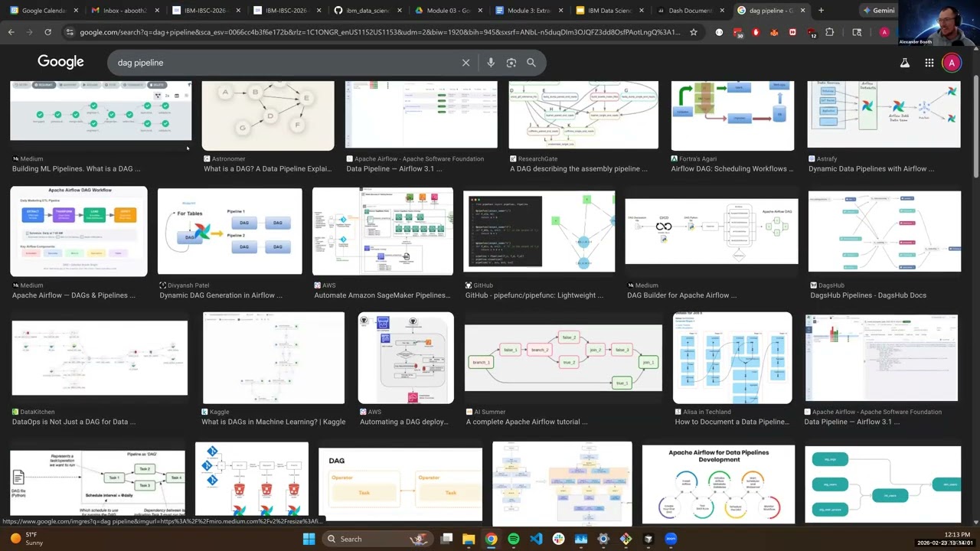Open 'How to Document a Data Pipeline' thumbnail
Screen dimensions: 980x551
coord(733,357)
